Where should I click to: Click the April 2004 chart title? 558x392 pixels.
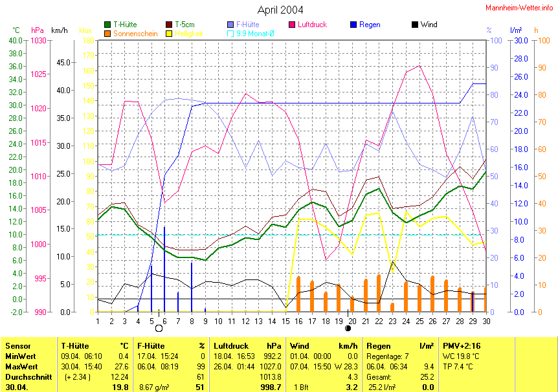(280, 10)
